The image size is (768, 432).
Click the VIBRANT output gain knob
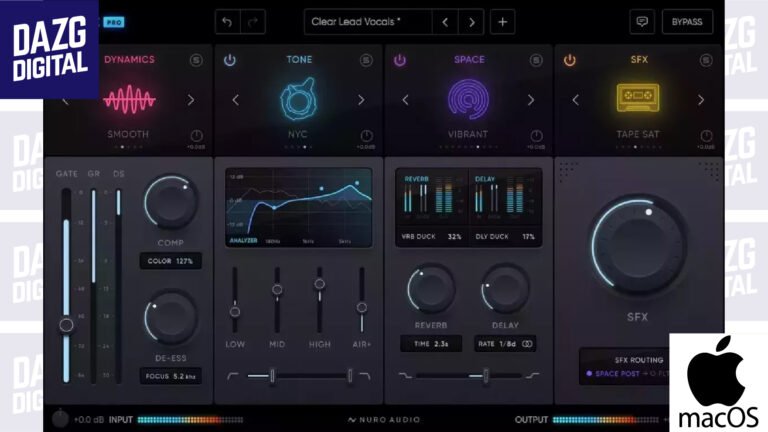tap(536, 136)
